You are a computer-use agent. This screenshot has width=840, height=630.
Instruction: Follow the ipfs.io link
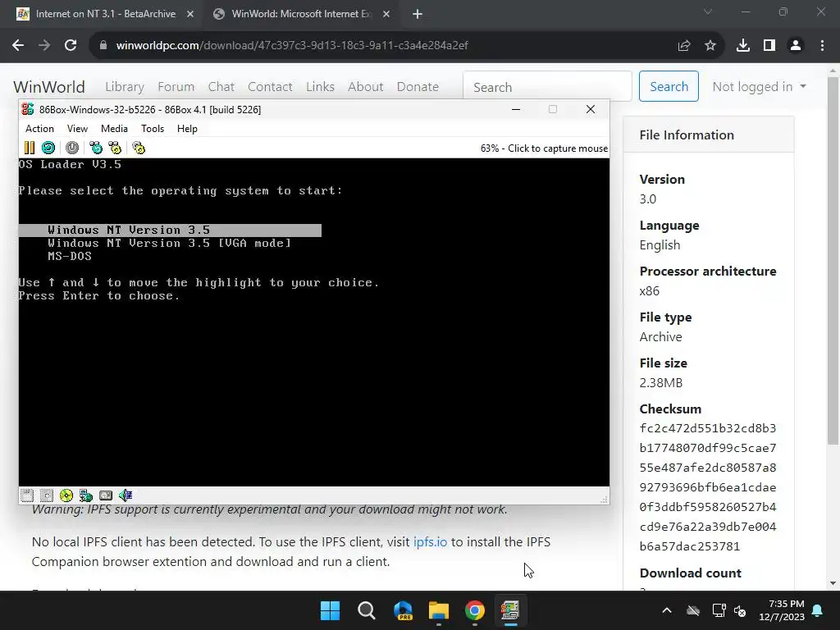click(x=430, y=541)
